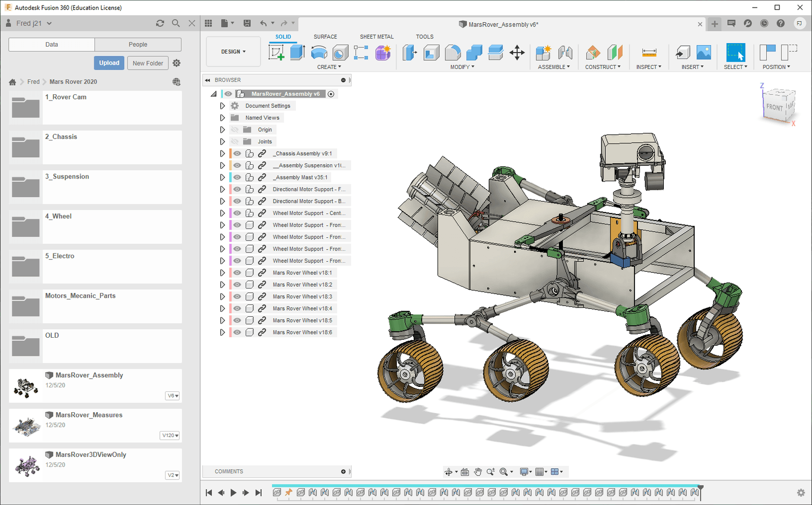The height and width of the screenshot is (505, 812).
Task: Click the FRONT face of ViewCube
Action: pos(774,107)
